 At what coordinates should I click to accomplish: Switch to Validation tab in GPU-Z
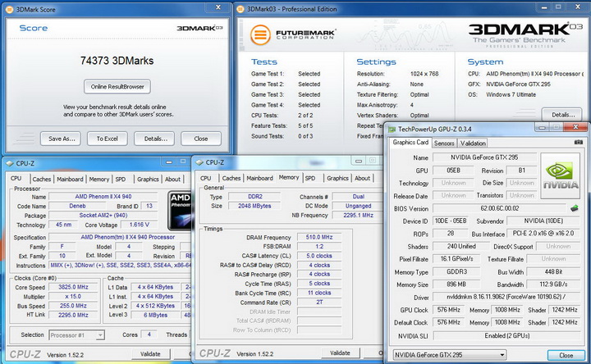473,143
